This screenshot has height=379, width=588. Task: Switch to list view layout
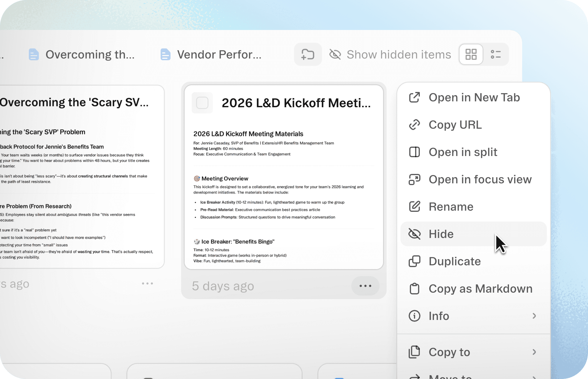point(496,54)
